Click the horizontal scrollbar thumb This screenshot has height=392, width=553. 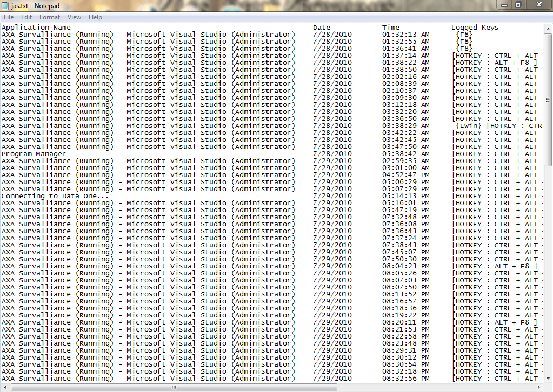pos(173,387)
